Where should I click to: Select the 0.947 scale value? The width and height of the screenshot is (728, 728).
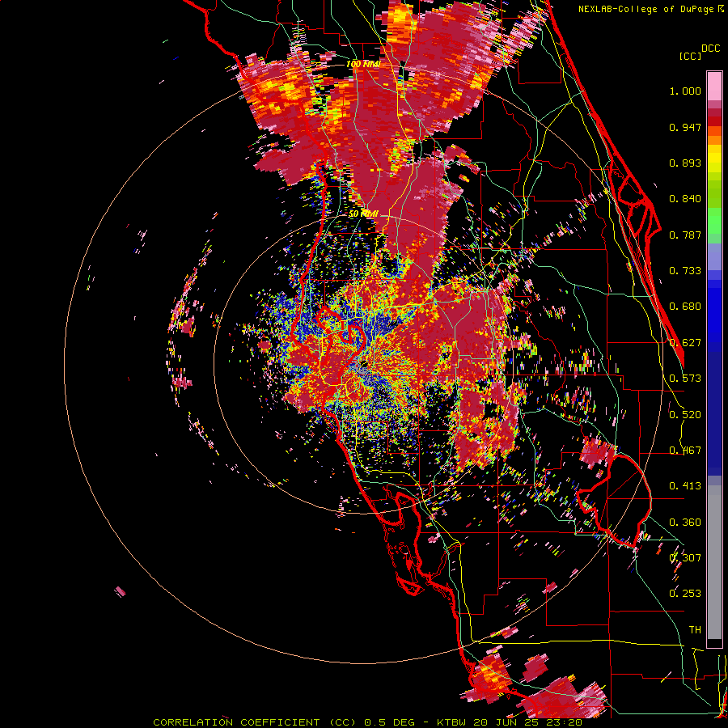685,127
